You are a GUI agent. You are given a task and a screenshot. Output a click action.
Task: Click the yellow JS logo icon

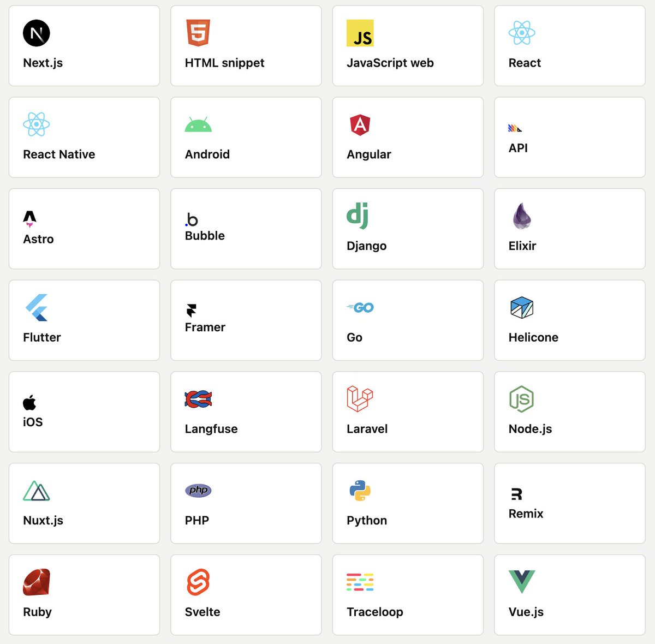(360, 33)
